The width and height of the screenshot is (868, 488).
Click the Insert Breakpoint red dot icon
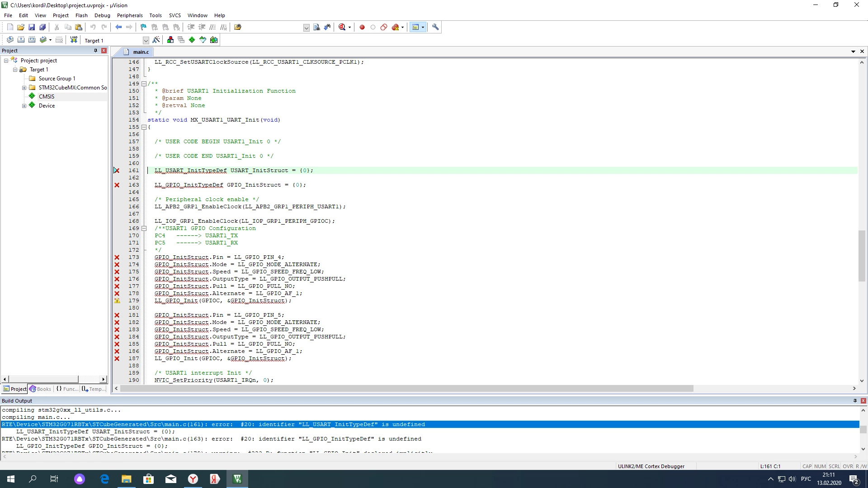[x=362, y=27]
